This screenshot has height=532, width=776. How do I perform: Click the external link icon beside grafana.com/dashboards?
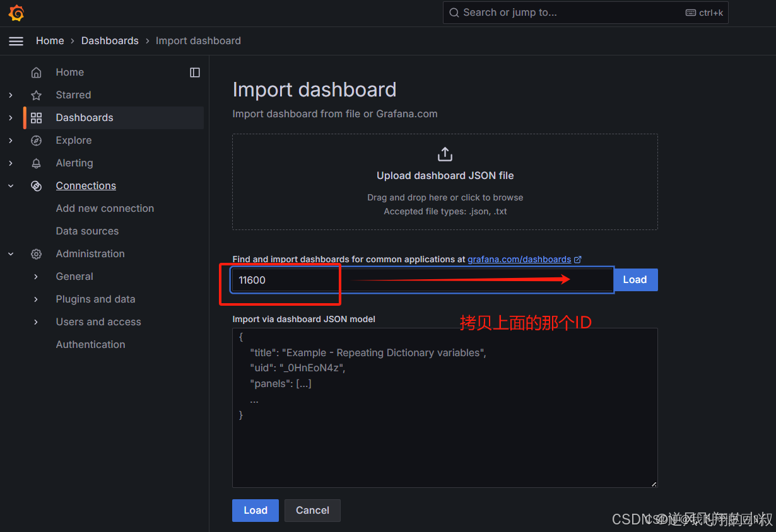(578, 259)
